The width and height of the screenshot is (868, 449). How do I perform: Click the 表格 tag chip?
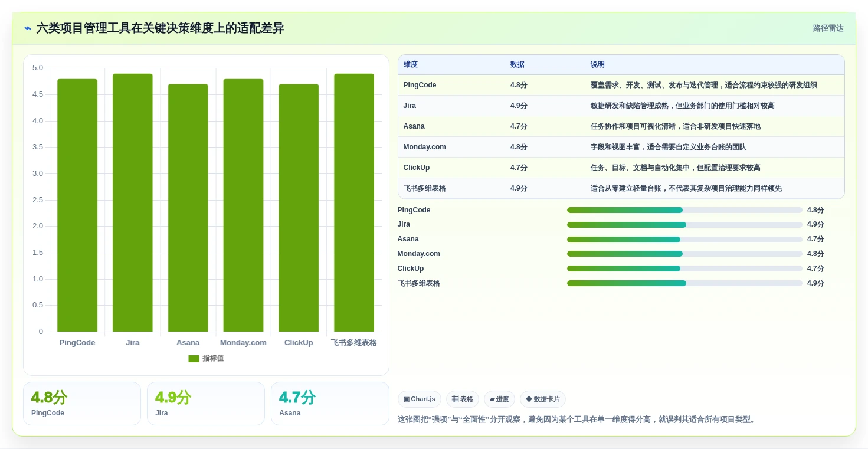point(463,399)
